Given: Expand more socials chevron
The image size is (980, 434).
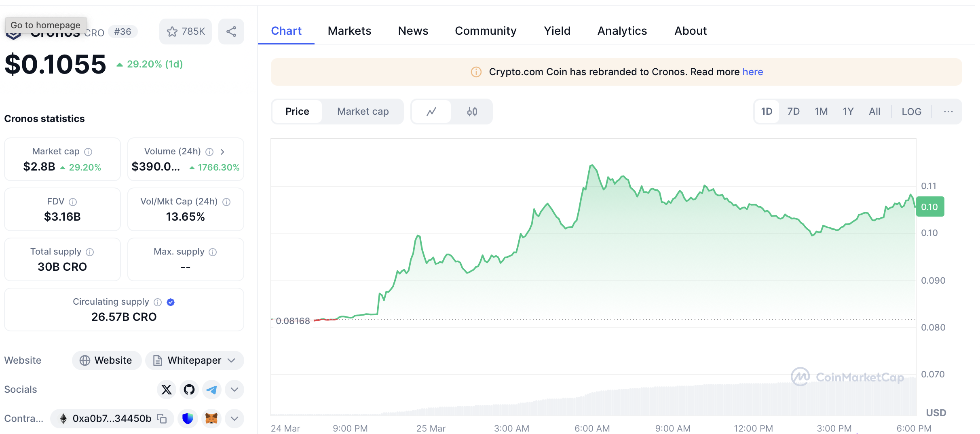Looking at the screenshot, I should click(234, 390).
